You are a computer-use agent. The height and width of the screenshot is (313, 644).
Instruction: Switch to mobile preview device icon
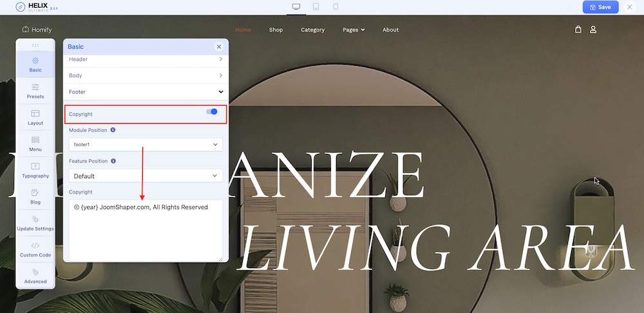click(336, 6)
